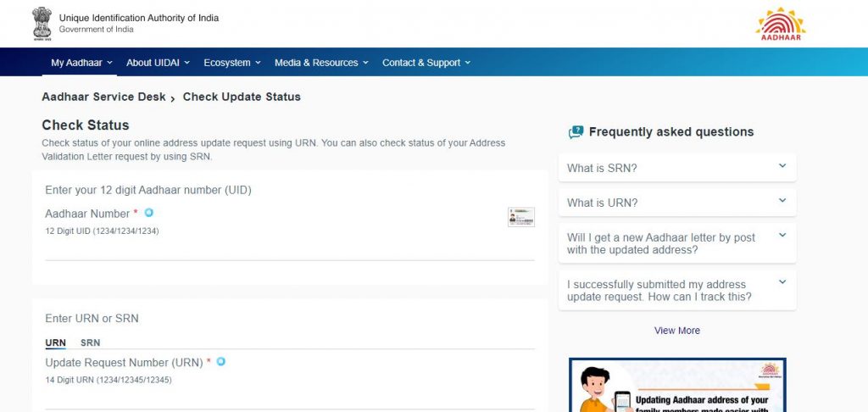Click the Aadhaar card sample image icon

521,217
